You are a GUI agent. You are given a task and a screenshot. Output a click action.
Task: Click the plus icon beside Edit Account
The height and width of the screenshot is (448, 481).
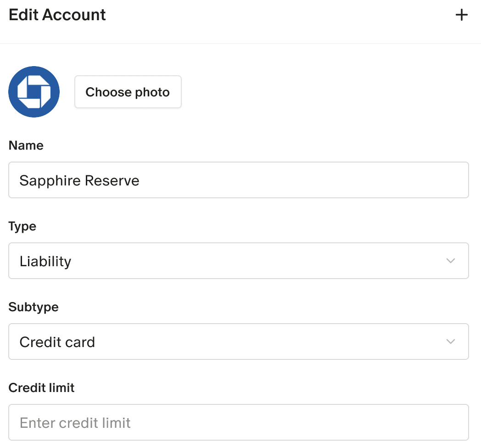point(461,15)
